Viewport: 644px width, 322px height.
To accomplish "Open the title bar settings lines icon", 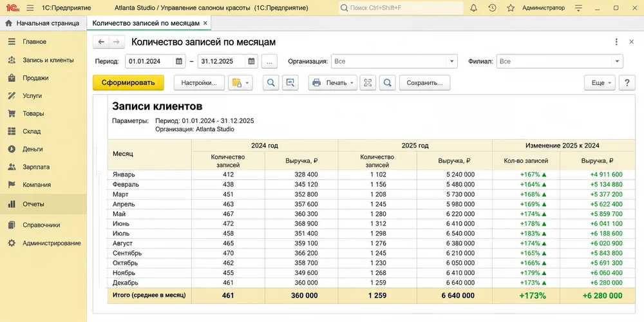I will click(579, 8).
